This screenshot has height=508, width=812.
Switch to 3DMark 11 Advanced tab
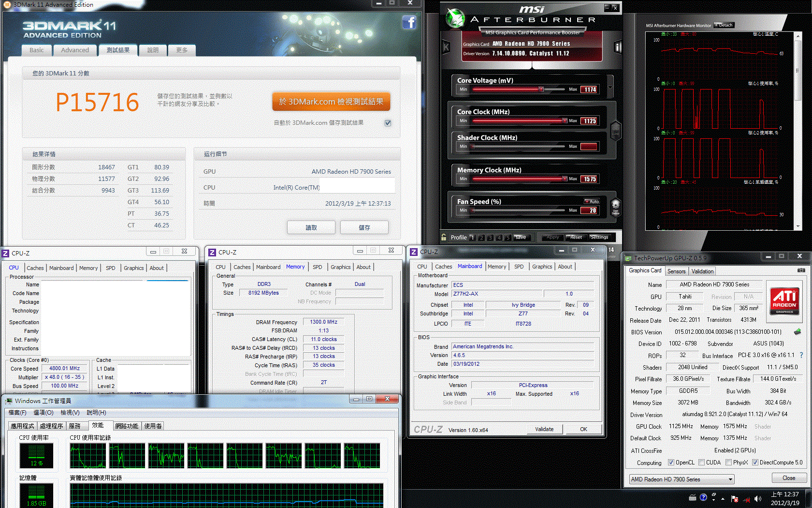(75, 50)
